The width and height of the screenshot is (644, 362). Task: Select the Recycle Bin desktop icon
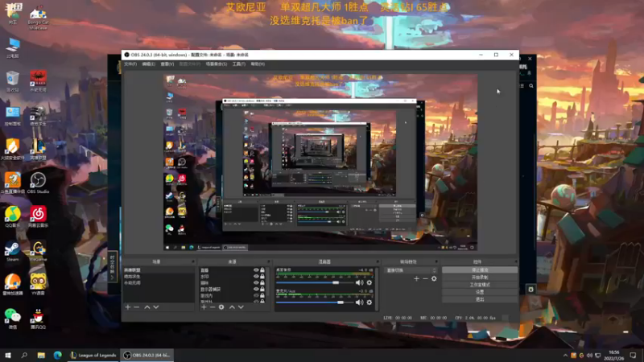pos(12,81)
